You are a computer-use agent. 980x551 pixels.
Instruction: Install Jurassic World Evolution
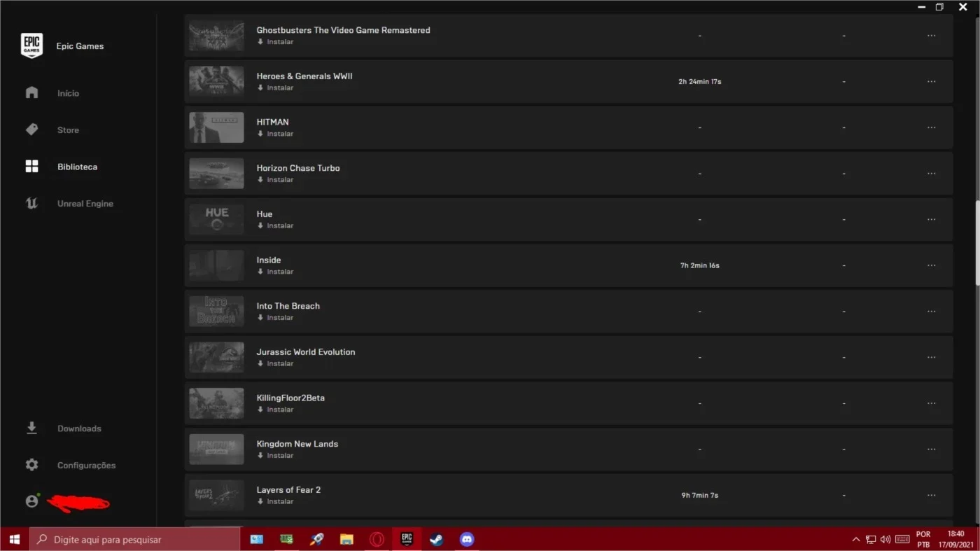[x=275, y=364]
